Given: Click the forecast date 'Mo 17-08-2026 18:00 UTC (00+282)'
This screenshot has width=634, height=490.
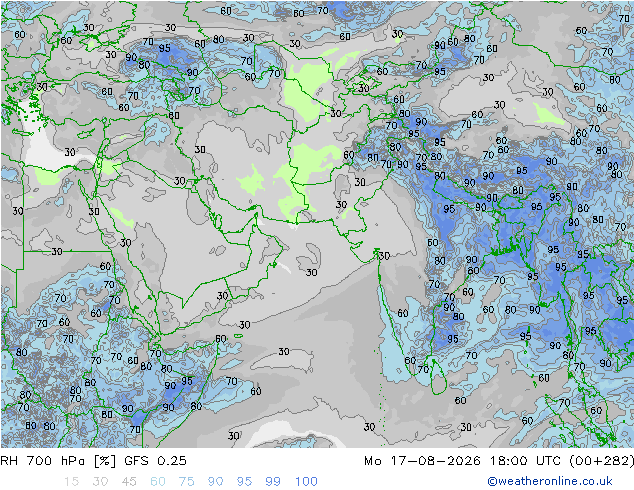Looking at the screenshot, I should [499, 460].
